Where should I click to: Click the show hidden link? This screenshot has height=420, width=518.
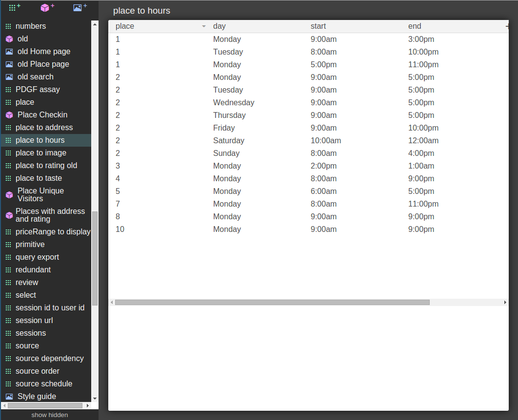click(50, 415)
